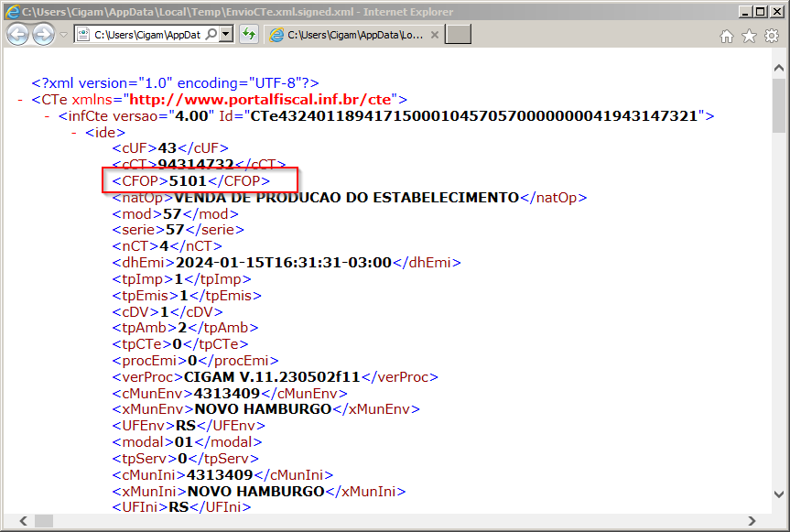
Task: Maximize the Internet Explorer window
Action: click(761, 11)
